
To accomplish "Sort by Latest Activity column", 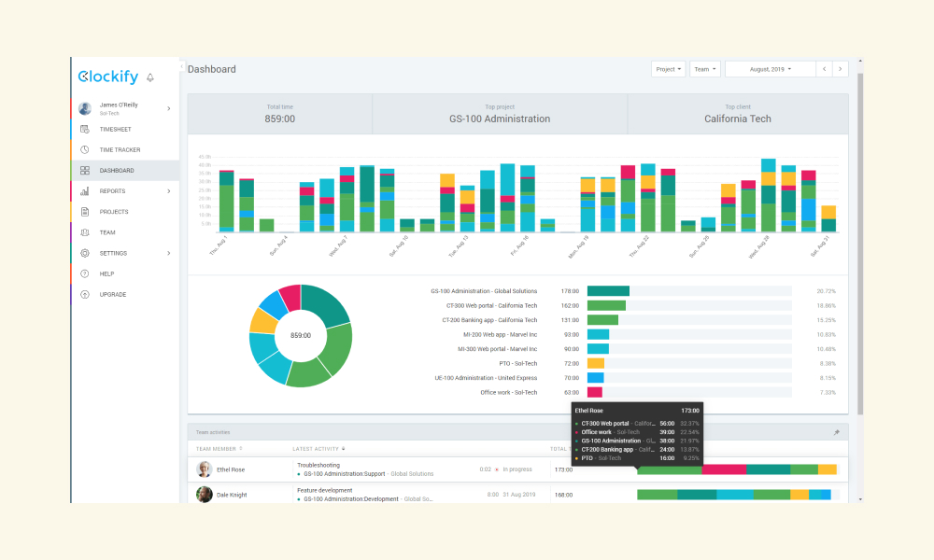I will (318, 449).
